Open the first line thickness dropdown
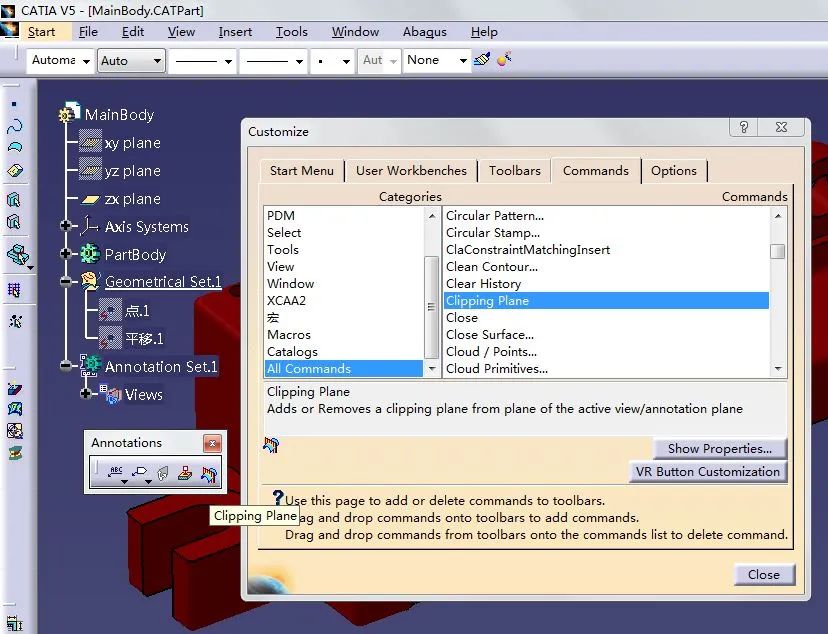 tap(228, 61)
